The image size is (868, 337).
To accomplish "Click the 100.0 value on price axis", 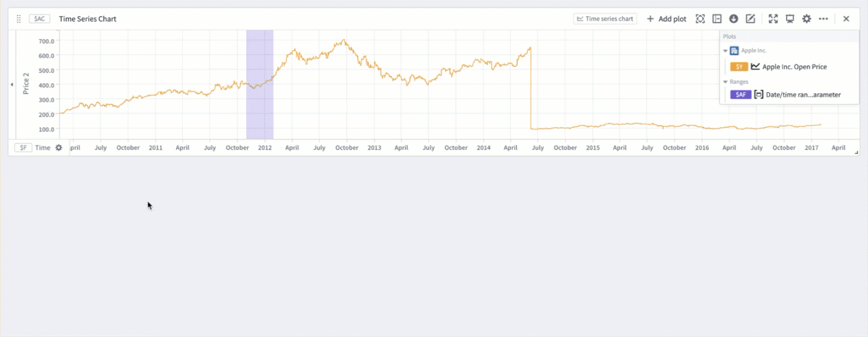I will point(46,129).
